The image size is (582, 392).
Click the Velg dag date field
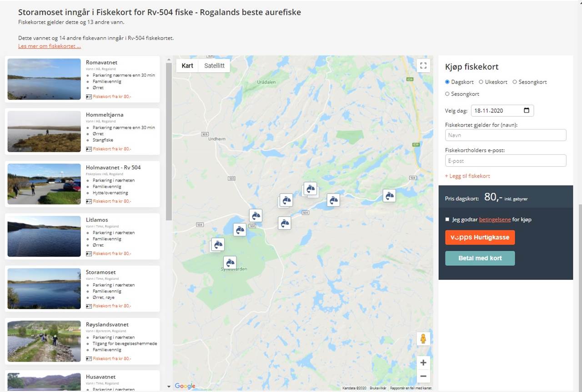click(x=502, y=110)
